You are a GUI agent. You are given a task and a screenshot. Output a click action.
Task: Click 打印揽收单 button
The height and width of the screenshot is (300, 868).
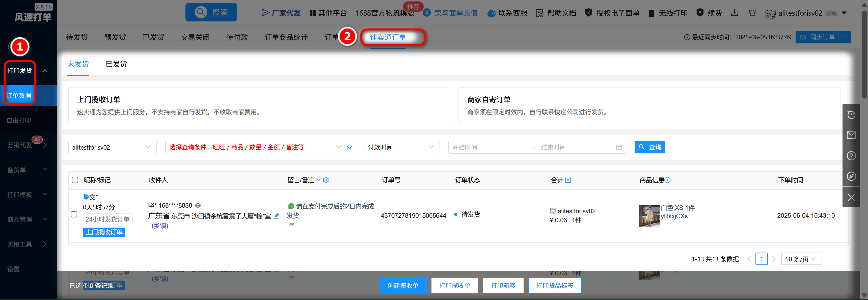click(x=454, y=286)
